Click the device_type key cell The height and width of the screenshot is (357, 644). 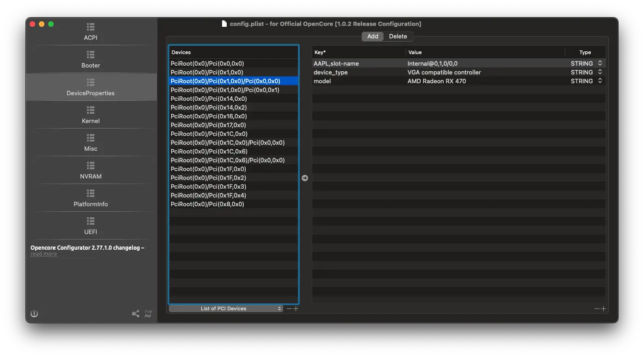click(x=359, y=72)
